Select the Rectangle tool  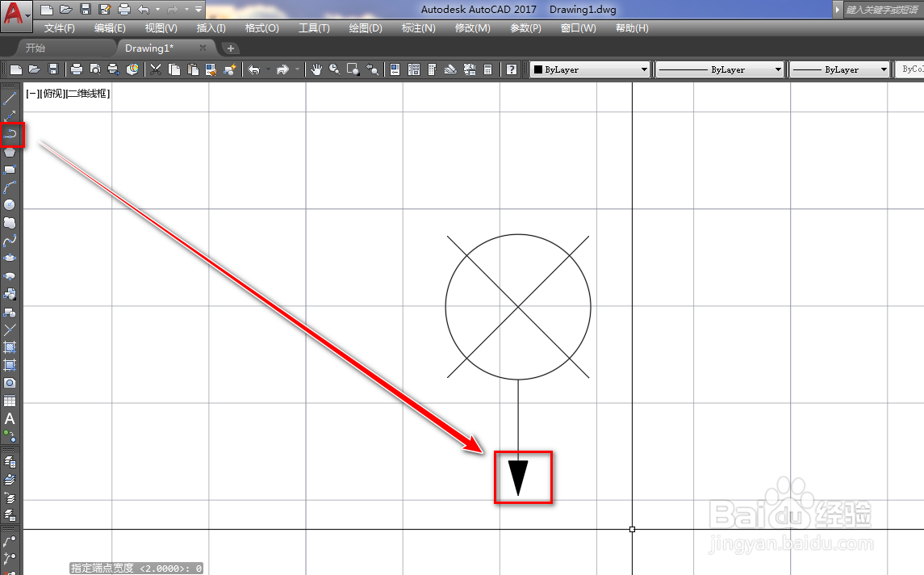10,170
